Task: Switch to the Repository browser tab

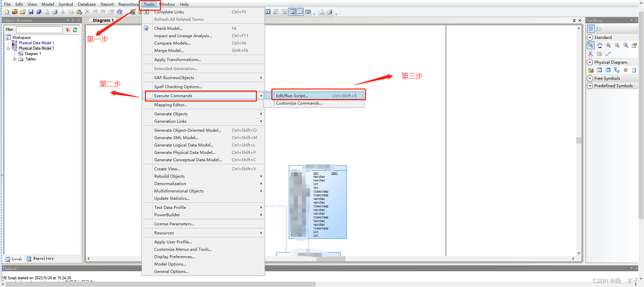Action: [x=40, y=259]
